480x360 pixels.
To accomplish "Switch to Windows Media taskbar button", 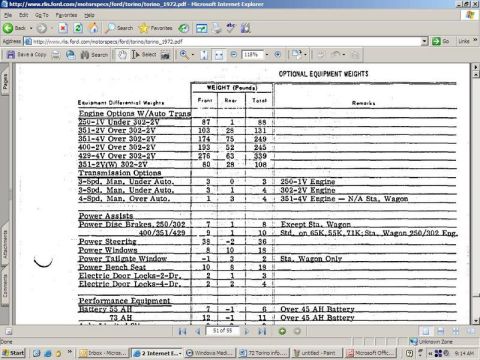I will coord(211,353).
